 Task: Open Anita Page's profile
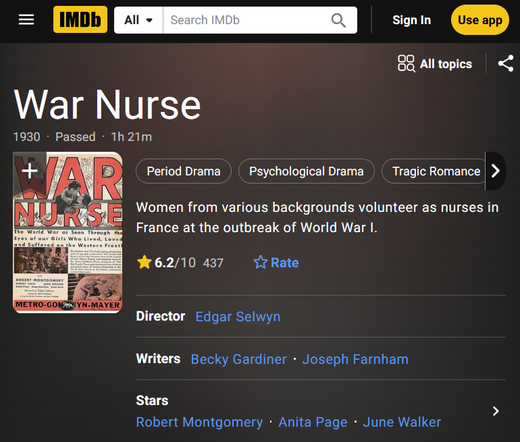click(313, 422)
